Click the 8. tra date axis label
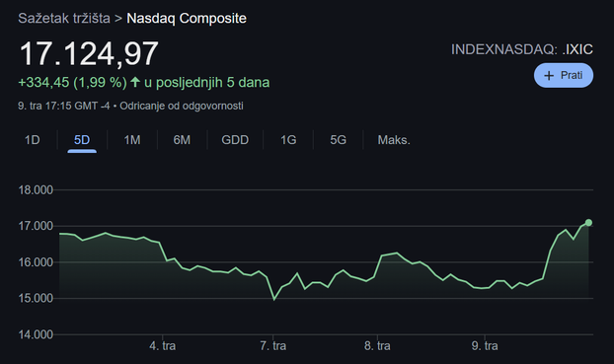 (377, 346)
